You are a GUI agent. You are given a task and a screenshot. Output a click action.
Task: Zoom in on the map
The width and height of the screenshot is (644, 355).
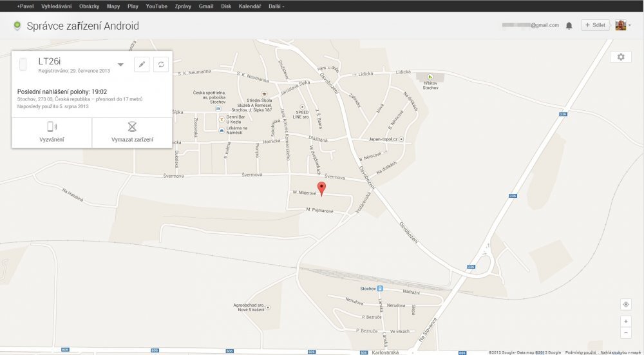click(x=625, y=321)
